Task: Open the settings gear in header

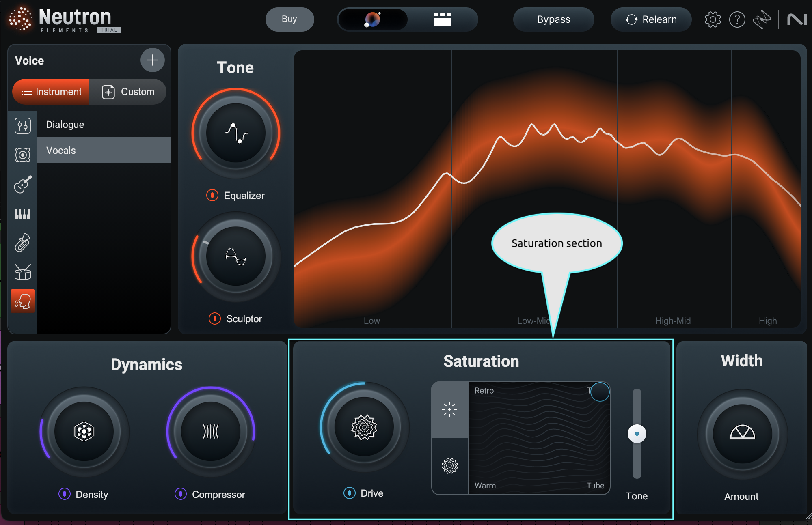Action: pos(713,19)
